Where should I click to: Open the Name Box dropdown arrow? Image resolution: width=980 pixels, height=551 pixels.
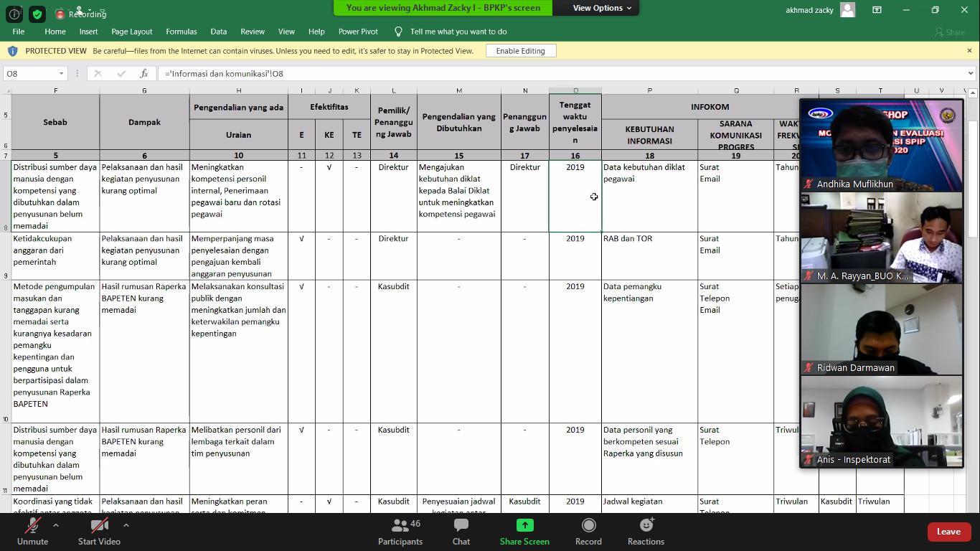(61, 73)
